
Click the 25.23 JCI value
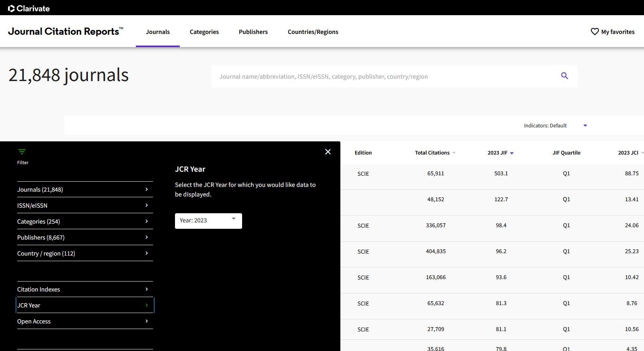632,251
